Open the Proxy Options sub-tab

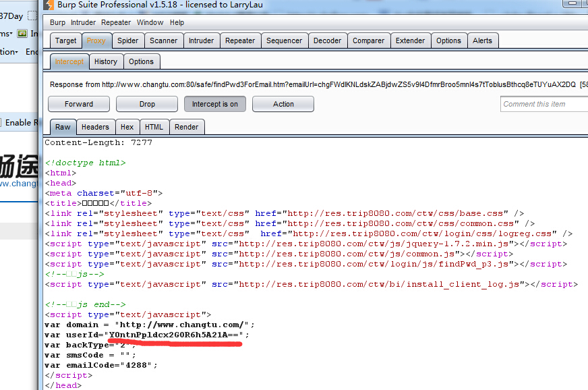(141, 61)
